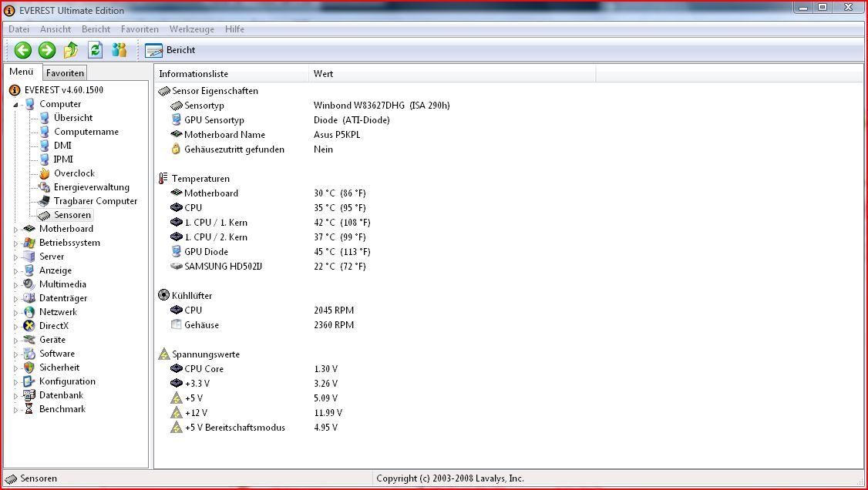The image size is (868, 490).
Task: Collapse the Computer tree node
Action: point(15,105)
